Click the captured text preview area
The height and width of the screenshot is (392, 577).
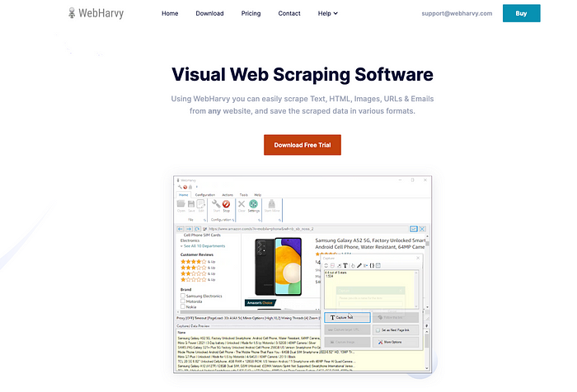[369, 289]
